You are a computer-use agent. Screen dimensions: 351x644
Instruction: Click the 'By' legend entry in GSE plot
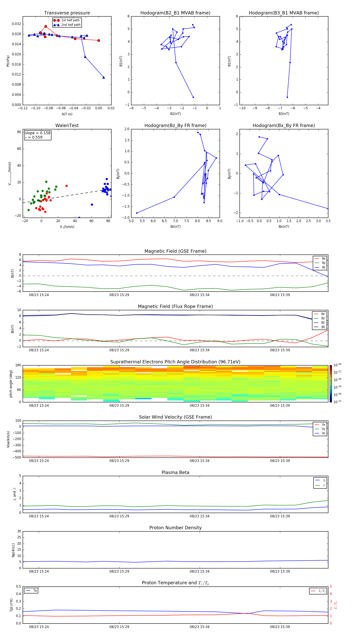coord(320,263)
